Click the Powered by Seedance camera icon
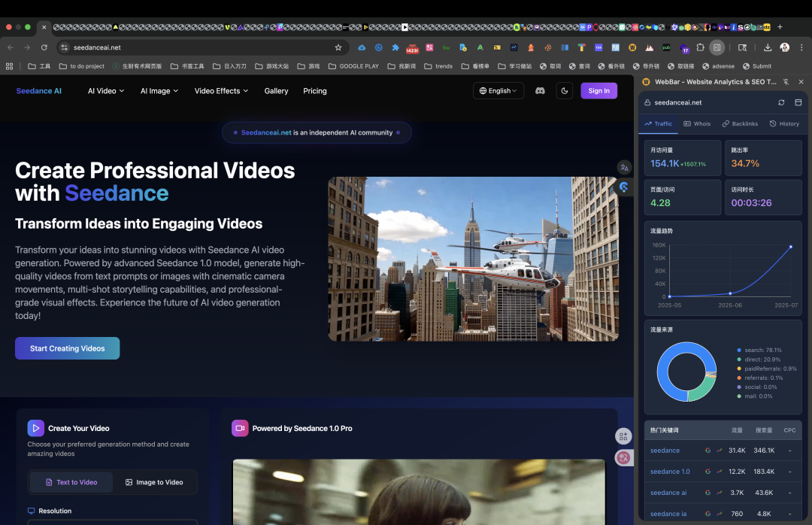 click(240, 428)
